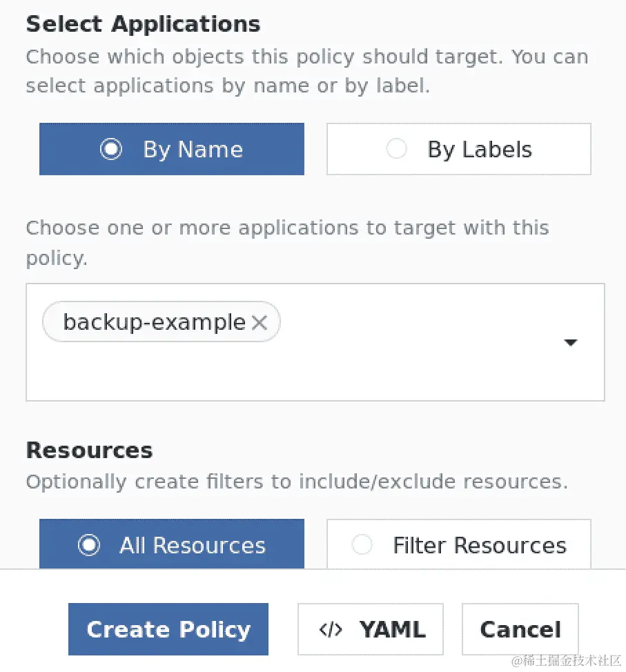Click the Filter Resources radio circle
Viewport: 626px width, 672px height.
point(362,545)
